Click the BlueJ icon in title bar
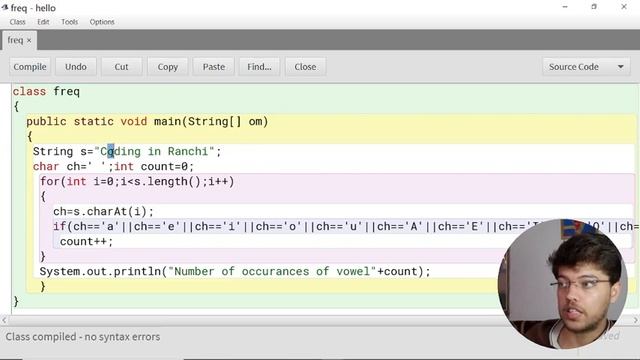Image resolution: width=640 pixels, height=360 pixels. (4, 7)
